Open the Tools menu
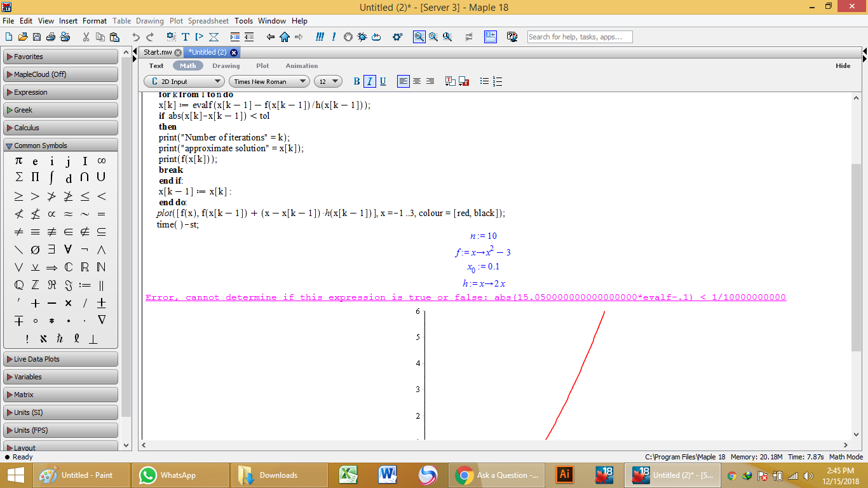868x488 pixels. pos(243,21)
